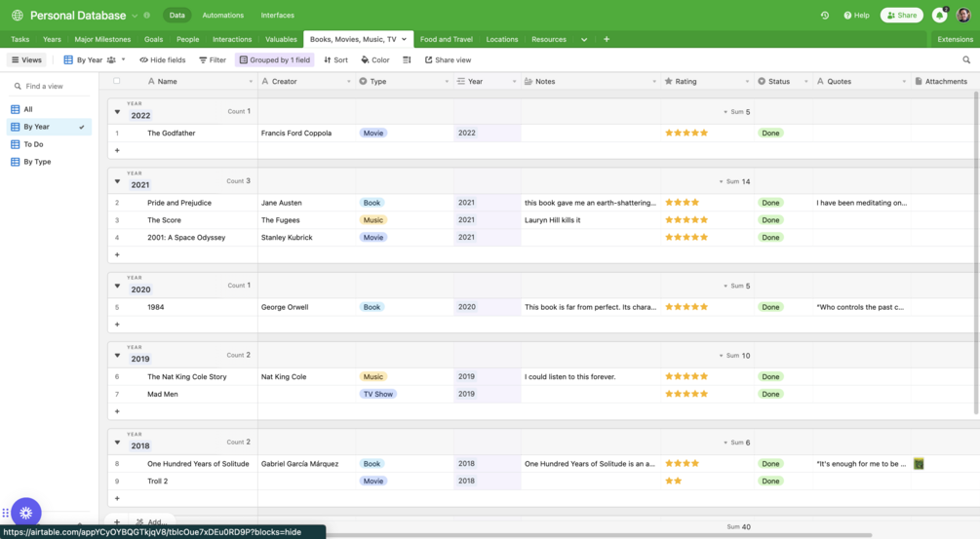This screenshot has width=980, height=539.
Task: Collapse the 2022 year group
Action: point(117,112)
